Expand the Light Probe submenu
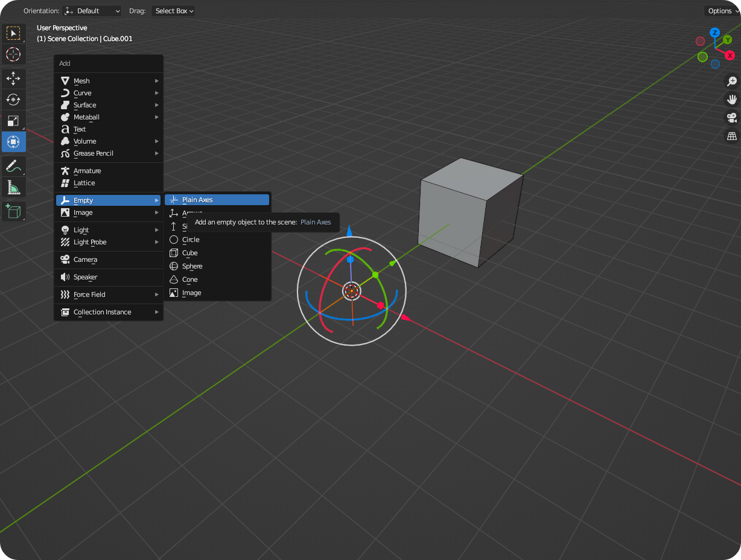This screenshot has width=741, height=560. pos(109,242)
